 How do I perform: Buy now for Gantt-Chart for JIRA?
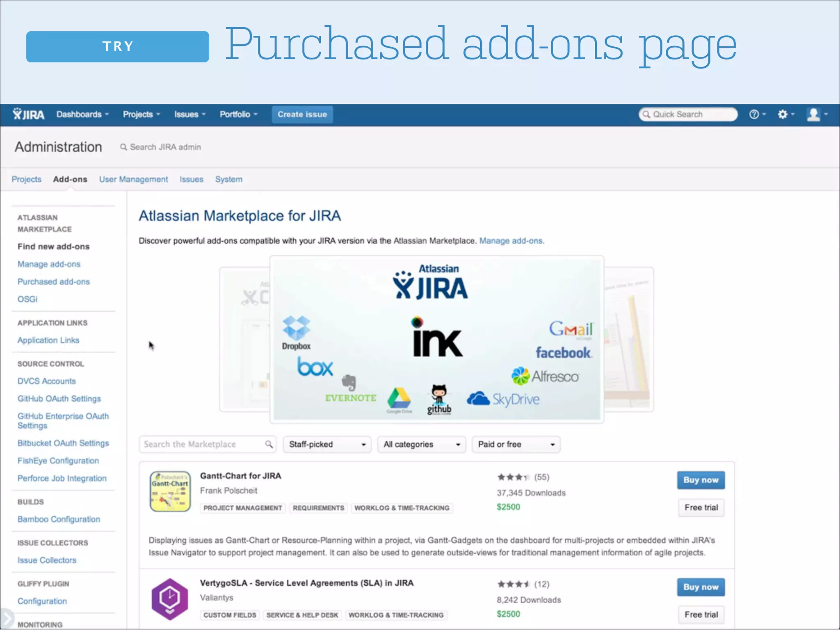click(701, 480)
